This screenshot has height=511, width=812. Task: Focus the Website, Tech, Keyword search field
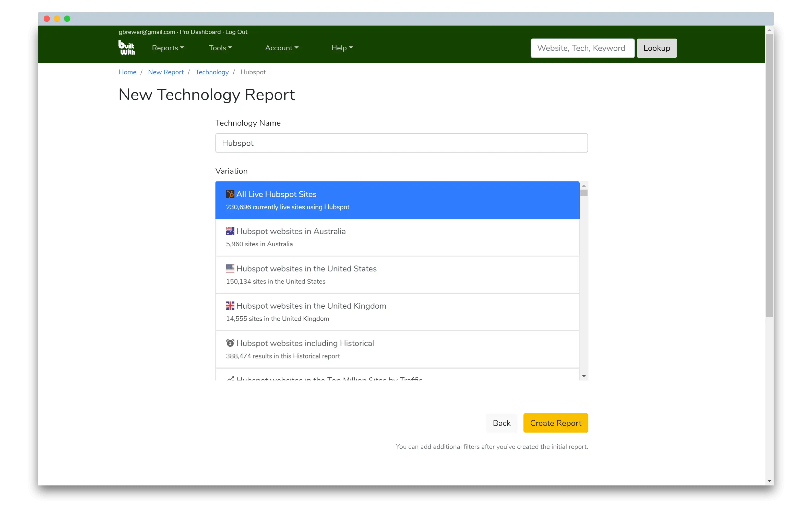[582, 48]
